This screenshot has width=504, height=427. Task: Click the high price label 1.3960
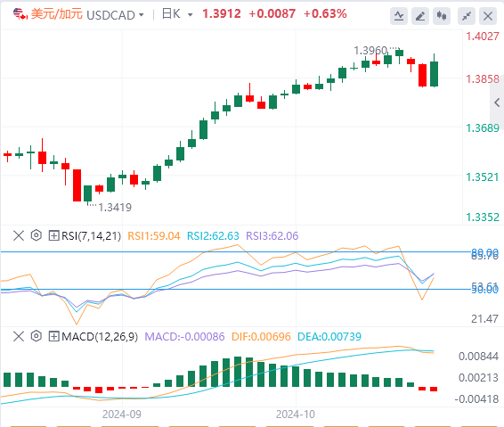370,51
